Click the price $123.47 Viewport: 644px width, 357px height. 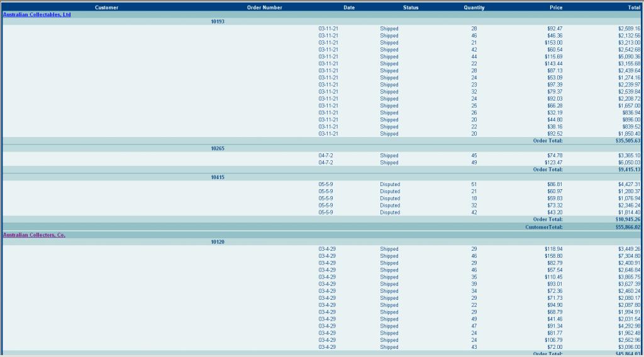[x=553, y=162]
